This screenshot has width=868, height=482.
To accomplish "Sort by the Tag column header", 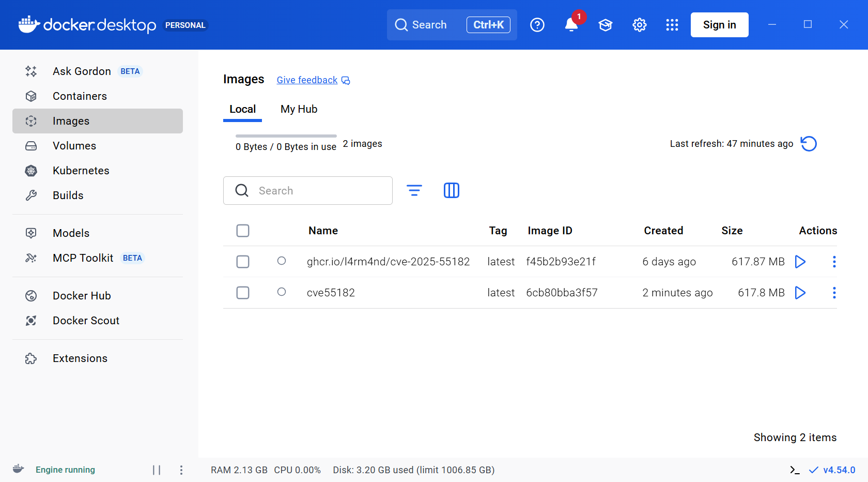I will (x=498, y=231).
